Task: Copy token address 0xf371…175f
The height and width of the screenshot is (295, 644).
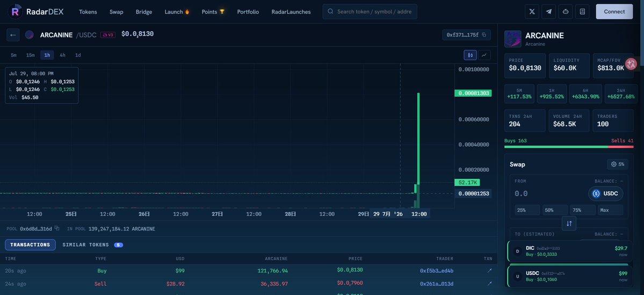Action: tap(484, 35)
